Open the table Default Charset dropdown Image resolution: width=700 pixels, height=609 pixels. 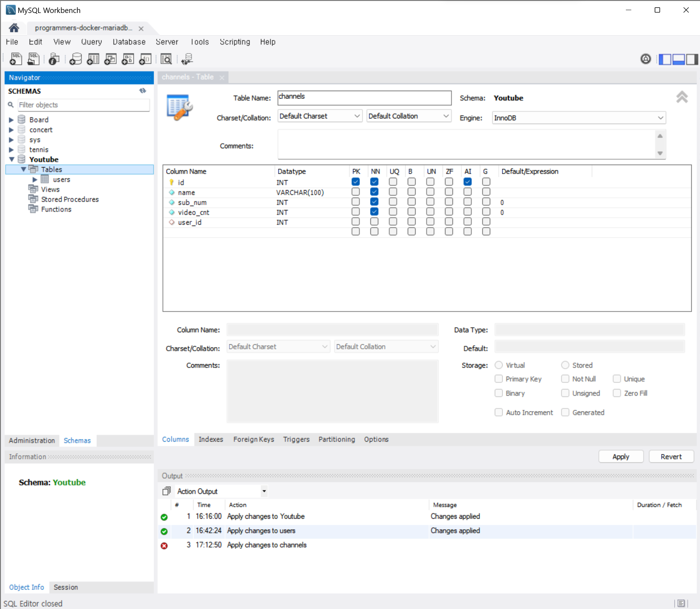320,116
